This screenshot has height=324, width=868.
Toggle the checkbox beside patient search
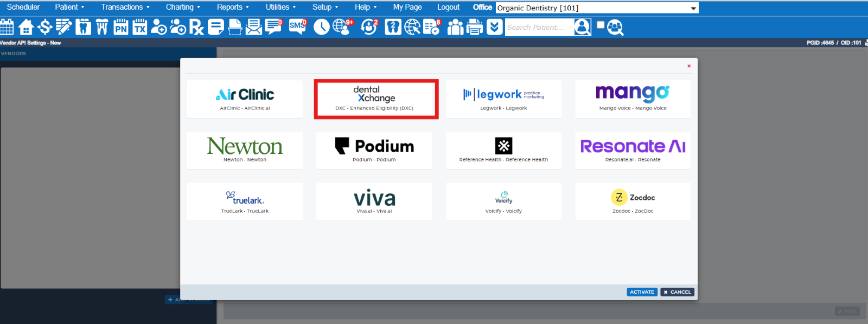click(x=601, y=24)
